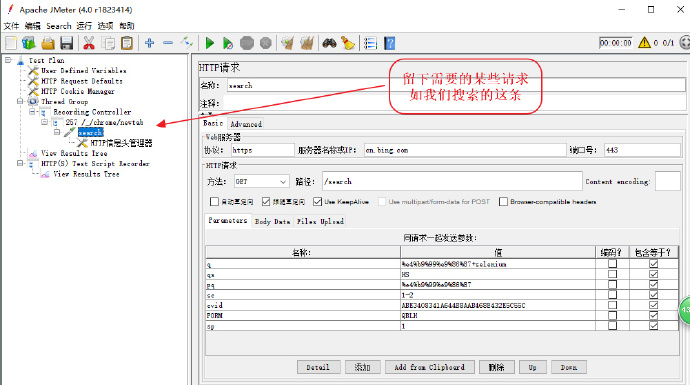Click the Paste clipboard icon
The width and height of the screenshot is (690, 385).
[x=127, y=43]
